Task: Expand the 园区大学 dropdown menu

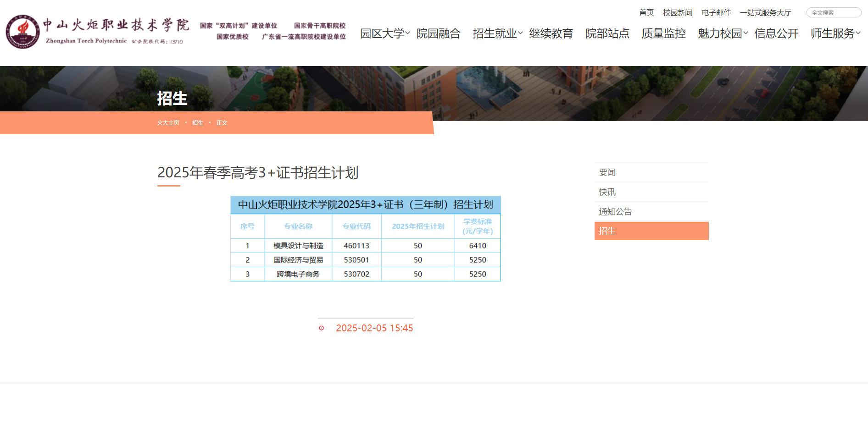Action: [384, 33]
